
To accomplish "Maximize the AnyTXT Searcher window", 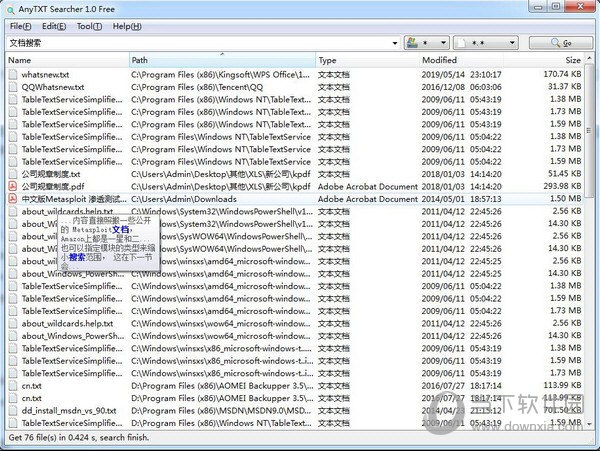I will pos(557,7).
